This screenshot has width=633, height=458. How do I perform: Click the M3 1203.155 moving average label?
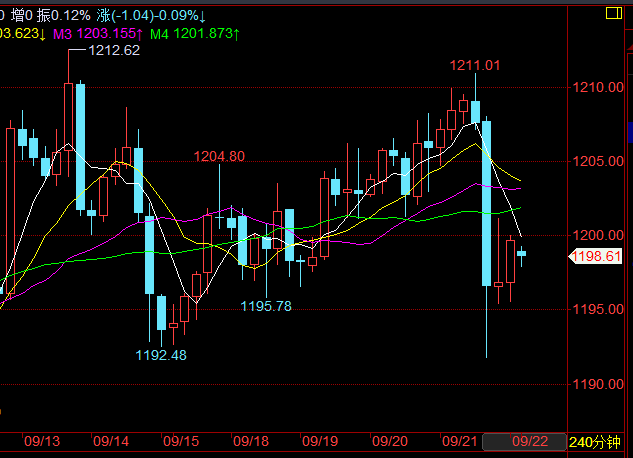click(98, 34)
